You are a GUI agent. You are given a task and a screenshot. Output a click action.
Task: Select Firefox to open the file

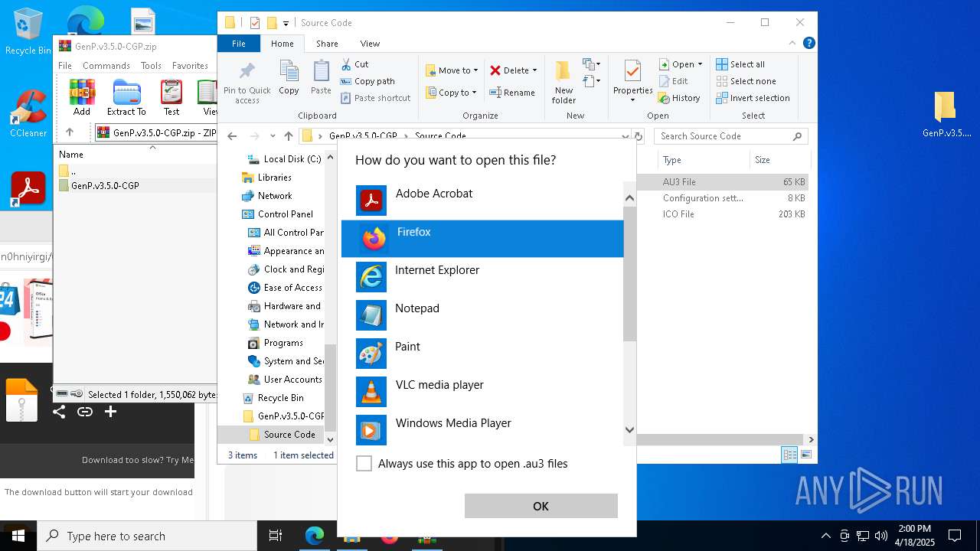pos(482,239)
